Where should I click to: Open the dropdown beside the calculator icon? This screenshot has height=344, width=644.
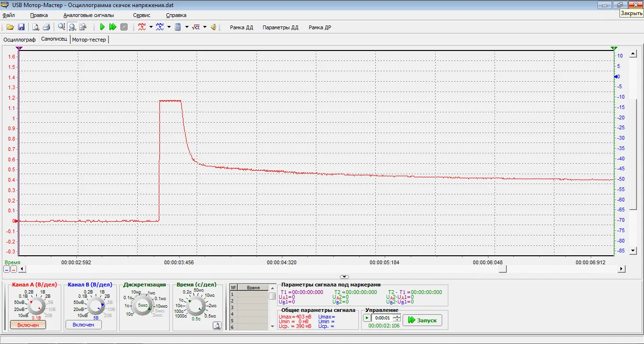coord(187,27)
